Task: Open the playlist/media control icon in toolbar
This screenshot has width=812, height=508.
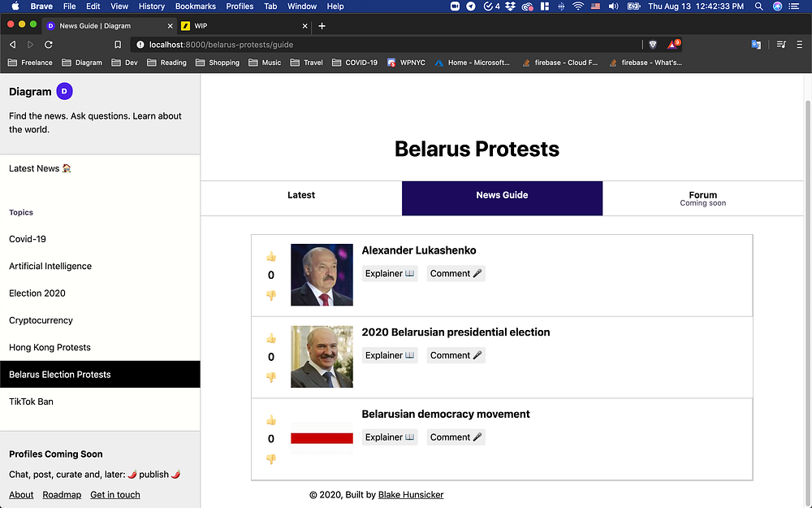Action: click(x=781, y=45)
